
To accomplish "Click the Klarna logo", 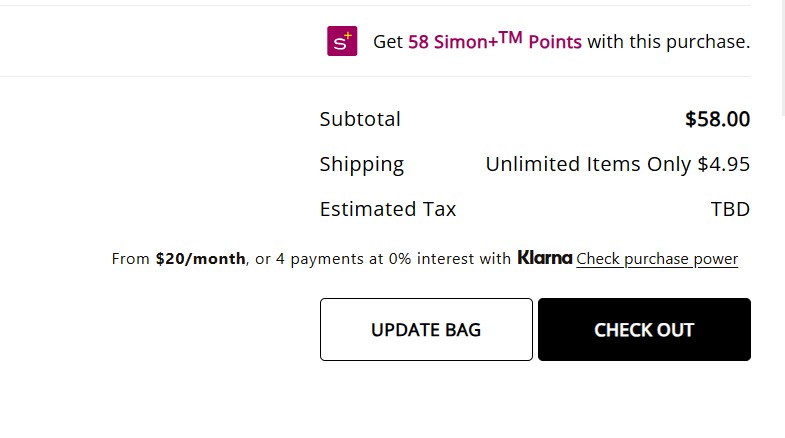I will [544, 258].
